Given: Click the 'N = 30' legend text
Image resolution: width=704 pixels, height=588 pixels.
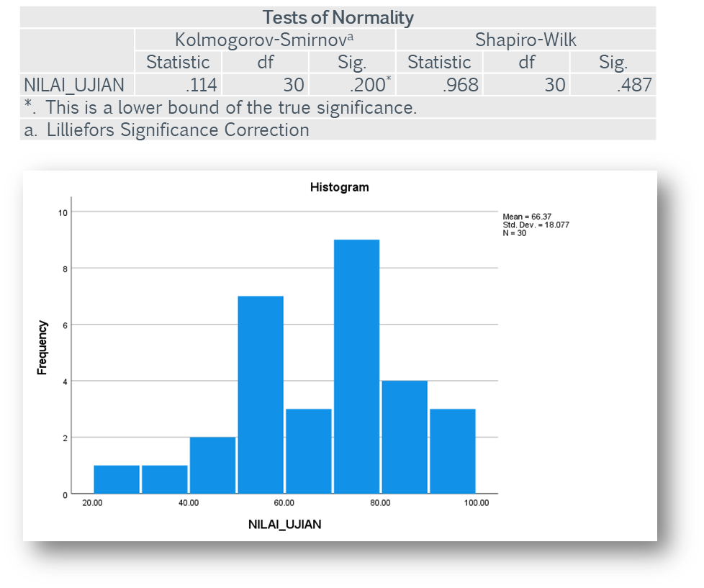Looking at the screenshot, I should [515, 232].
